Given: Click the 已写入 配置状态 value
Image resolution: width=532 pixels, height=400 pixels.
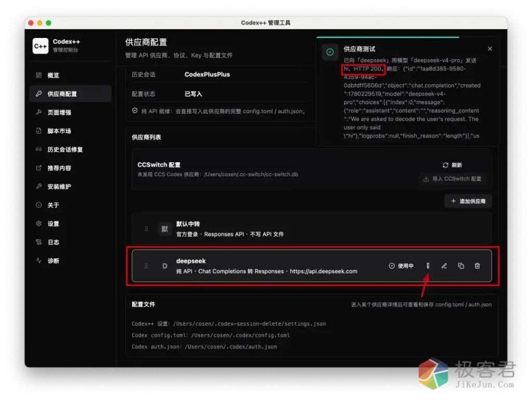Looking at the screenshot, I should coord(193,94).
